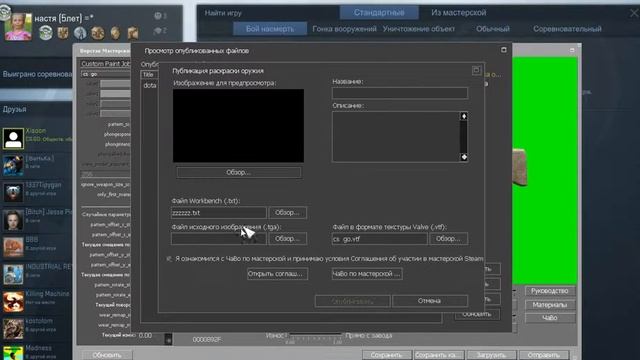
Task: Click the black preview image thumbnail
Action: click(x=238, y=126)
